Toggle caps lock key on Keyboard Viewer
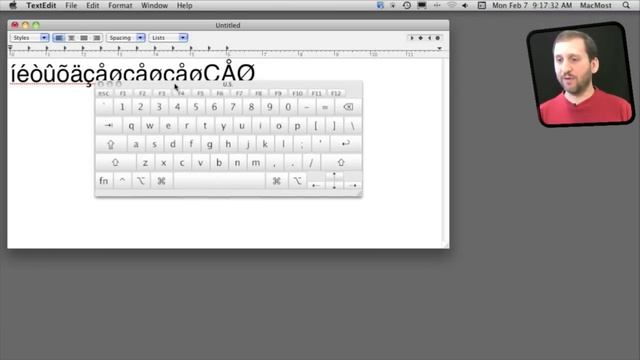640x360 pixels. (x=111, y=144)
